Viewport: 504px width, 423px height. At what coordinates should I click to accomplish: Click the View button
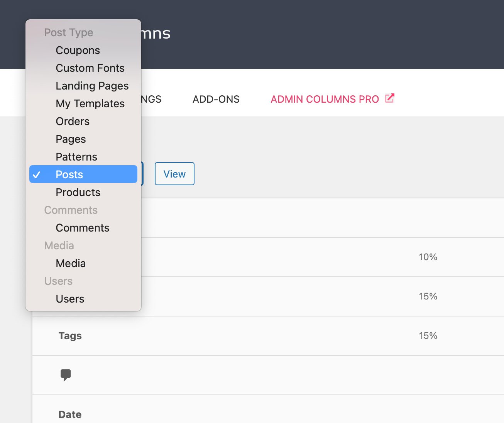pos(174,174)
